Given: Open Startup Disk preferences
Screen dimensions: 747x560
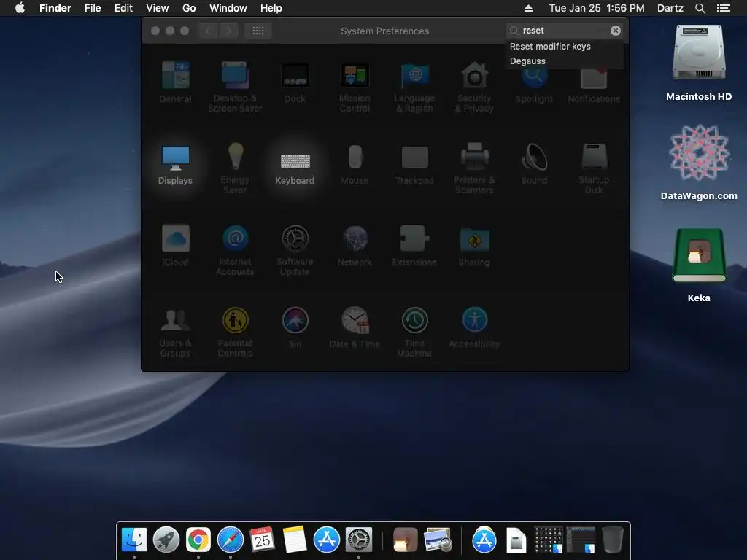Looking at the screenshot, I should (594, 168).
